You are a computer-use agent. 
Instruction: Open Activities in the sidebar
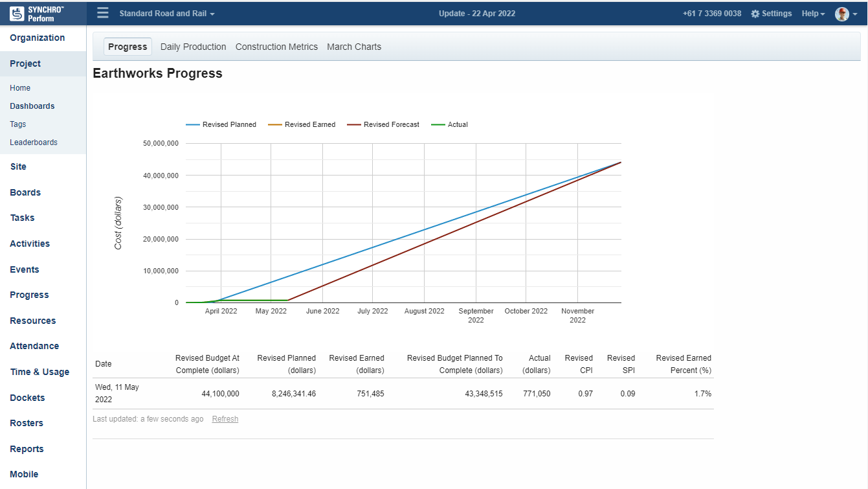click(30, 244)
